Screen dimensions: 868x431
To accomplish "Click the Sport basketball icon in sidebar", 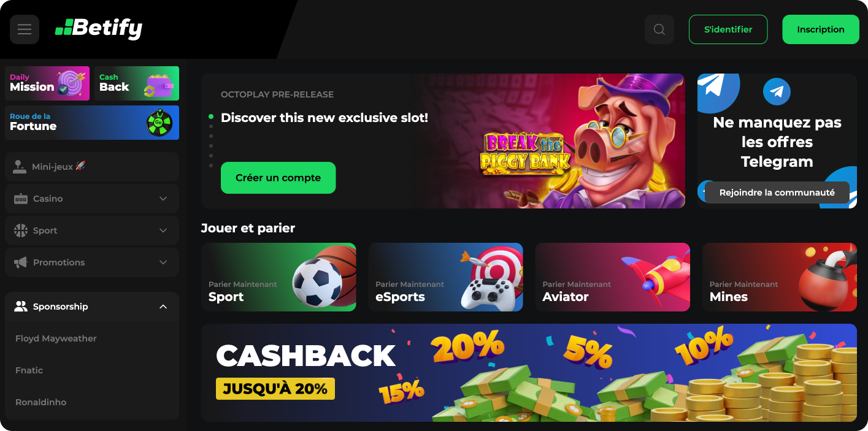I will coord(21,231).
